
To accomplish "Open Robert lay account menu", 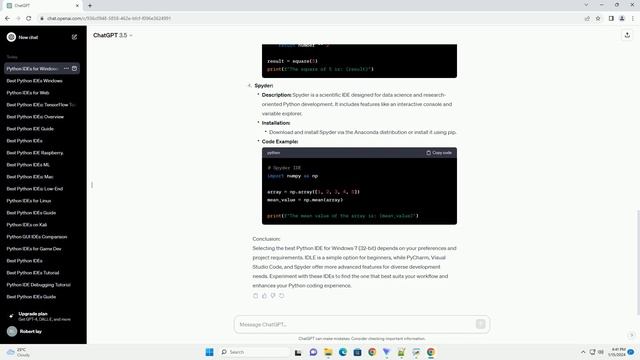I will click(42, 331).
